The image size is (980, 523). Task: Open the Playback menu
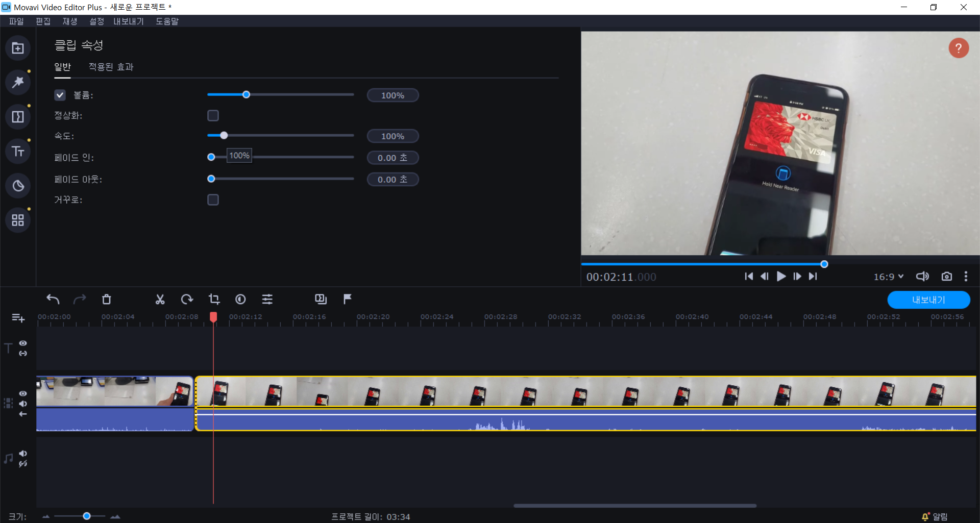pyautogui.click(x=70, y=21)
